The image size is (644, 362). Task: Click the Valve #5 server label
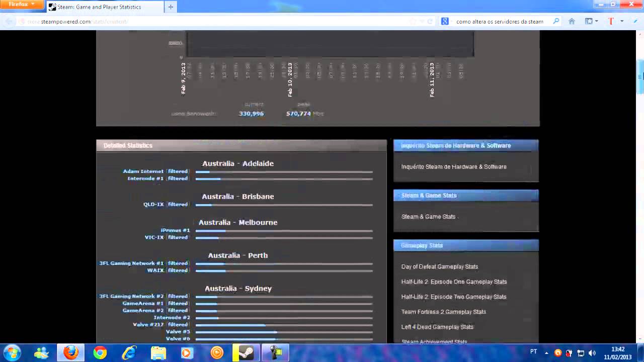click(178, 332)
